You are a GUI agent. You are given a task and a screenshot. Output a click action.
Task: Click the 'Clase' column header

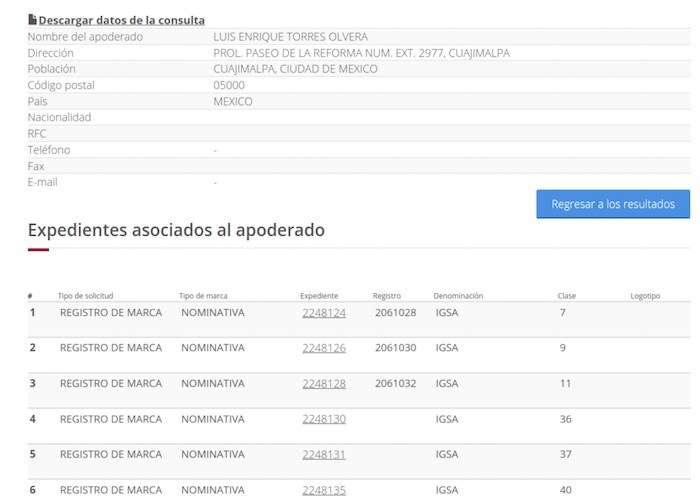point(567,296)
